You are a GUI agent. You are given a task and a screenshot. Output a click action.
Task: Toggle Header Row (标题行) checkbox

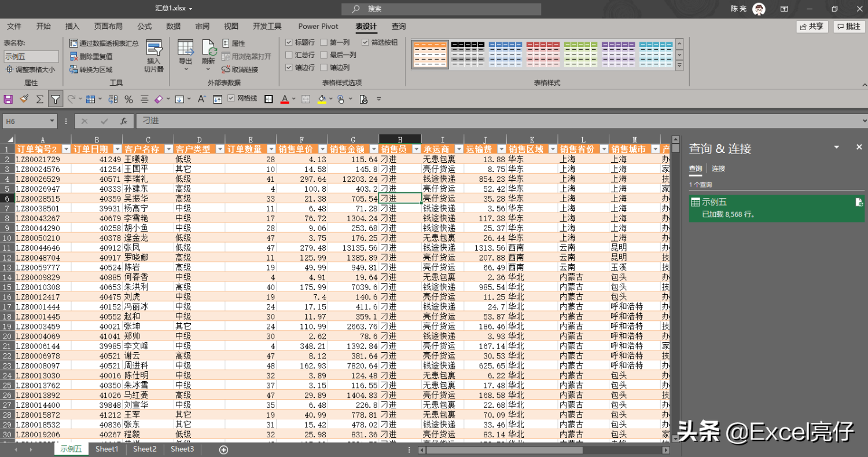click(289, 42)
